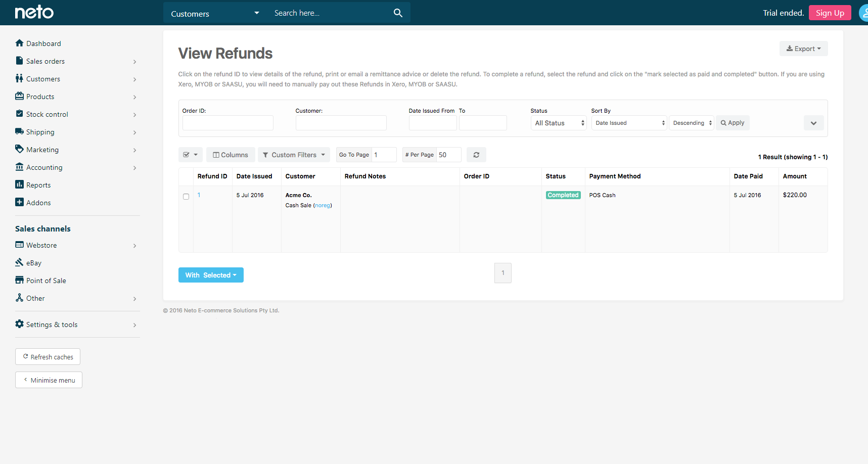Expand the Customers sidebar menu
Viewport: 868px width, 464px height.
(135, 79)
